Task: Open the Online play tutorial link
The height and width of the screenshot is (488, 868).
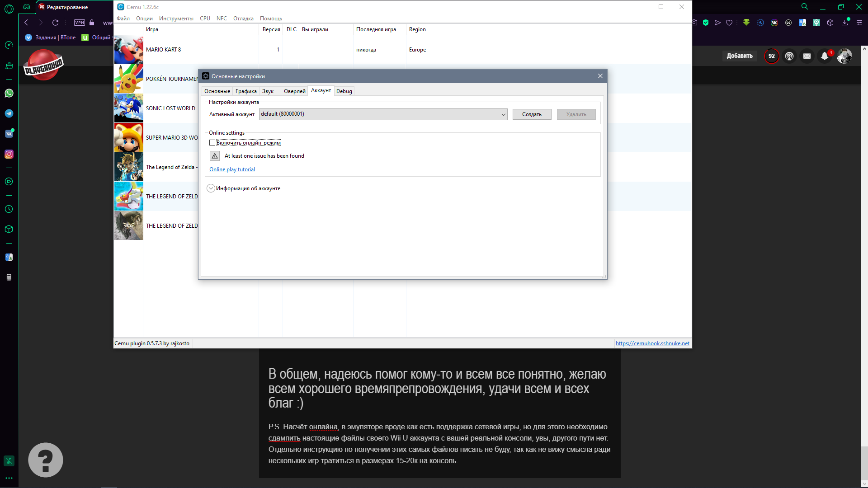Action: coord(232,169)
